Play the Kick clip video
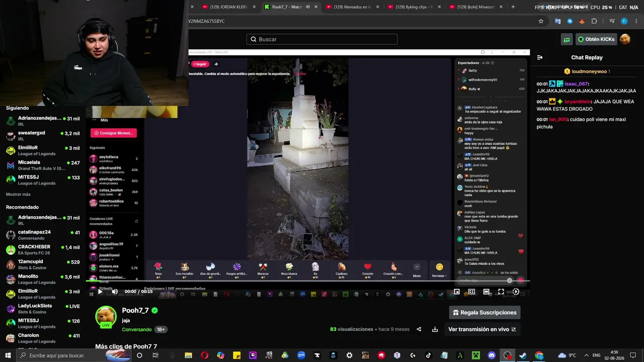Image resolution: width=644 pixels, height=362 pixels. 100,292
